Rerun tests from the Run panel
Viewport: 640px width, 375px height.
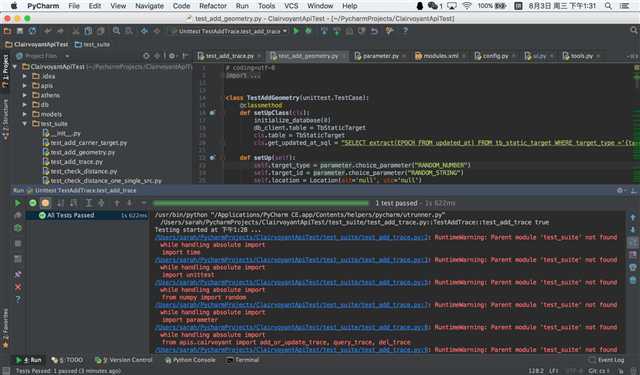[x=18, y=203]
